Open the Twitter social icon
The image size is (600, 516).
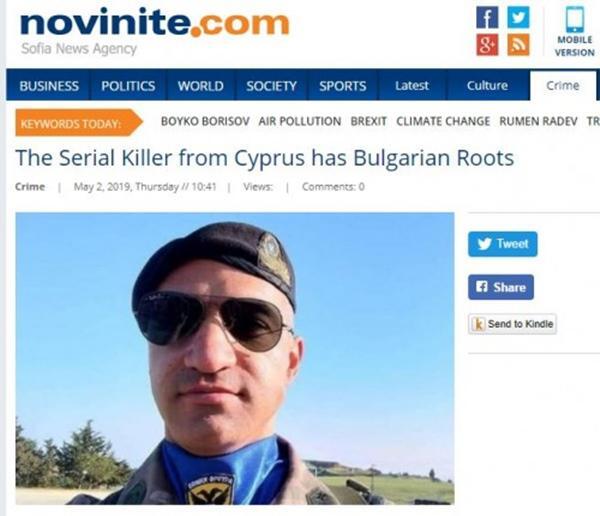click(x=518, y=18)
